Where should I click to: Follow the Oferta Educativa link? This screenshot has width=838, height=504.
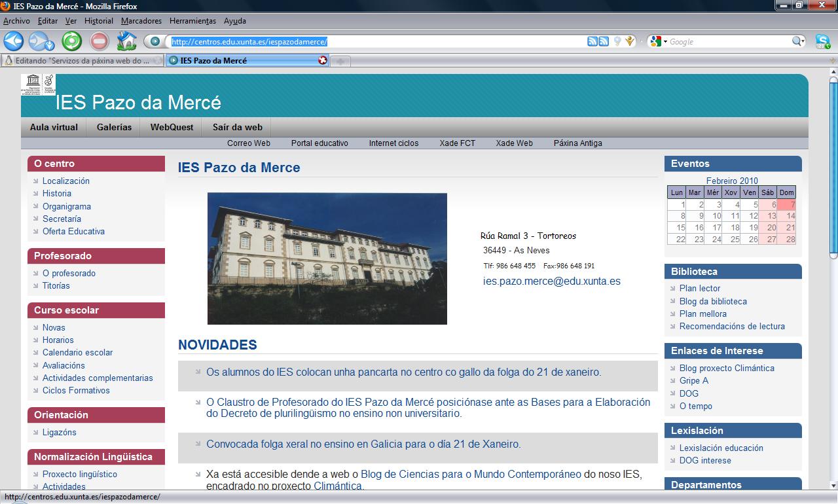[x=73, y=232]
